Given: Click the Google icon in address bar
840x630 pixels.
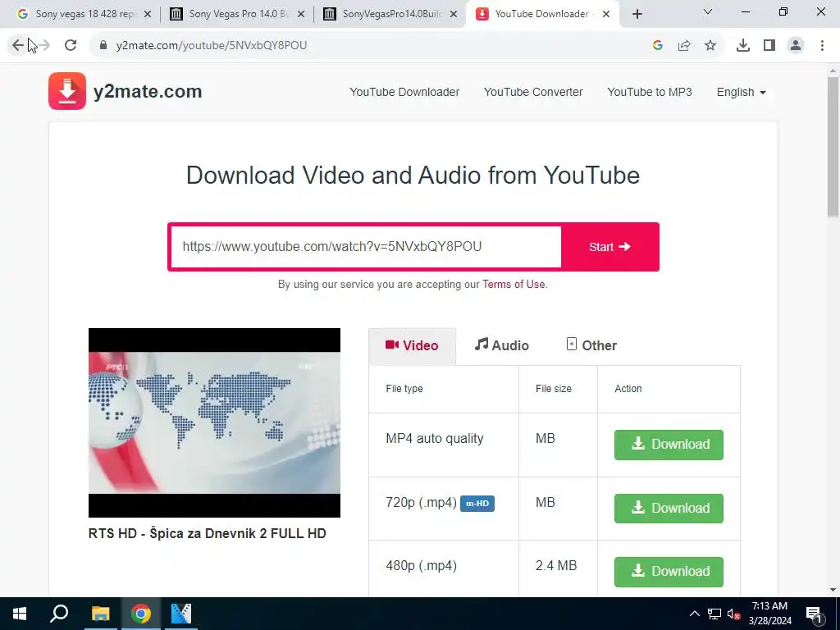Looking at the screenshot, I should tap(658, 46).
